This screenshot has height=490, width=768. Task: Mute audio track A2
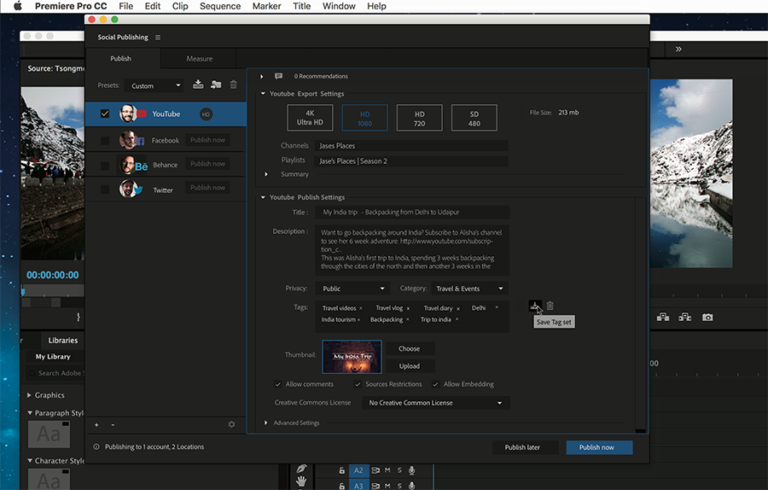point(387,470)
